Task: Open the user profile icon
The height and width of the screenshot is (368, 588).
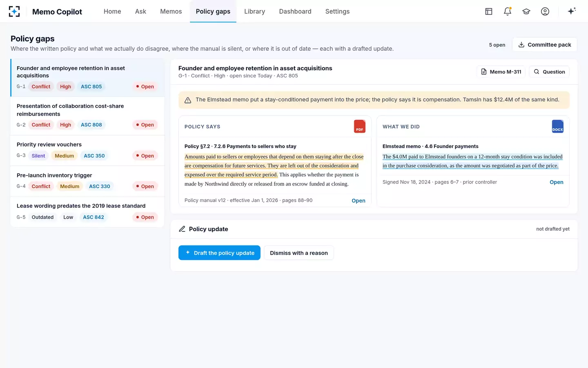Action: [545, 11]
